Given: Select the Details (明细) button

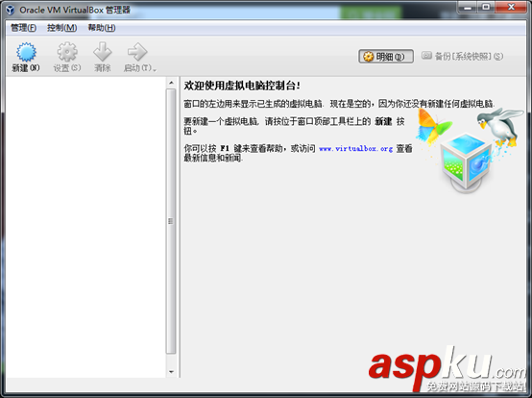Looking at the screenshot, I should (x=386, y=57).
